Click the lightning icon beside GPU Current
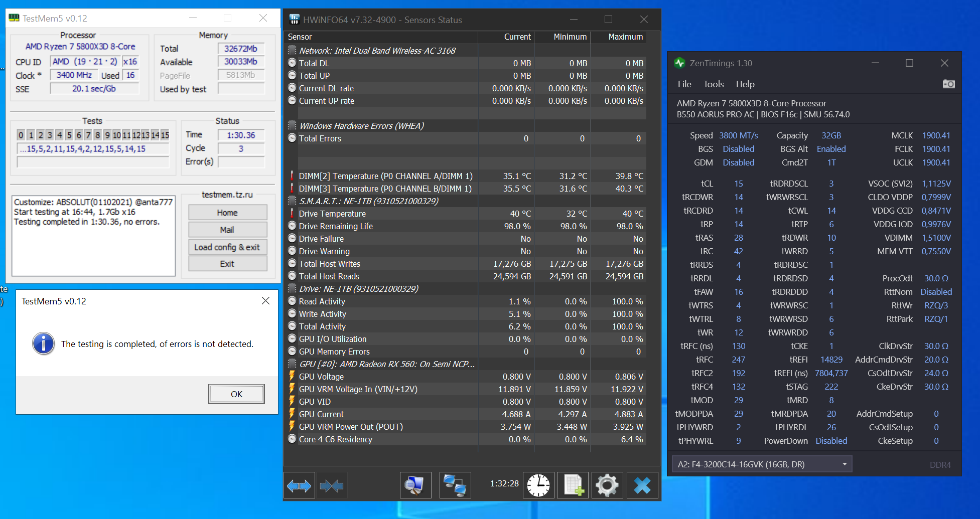The width and height of the screenshot is (980, 519). click(292, 414)
